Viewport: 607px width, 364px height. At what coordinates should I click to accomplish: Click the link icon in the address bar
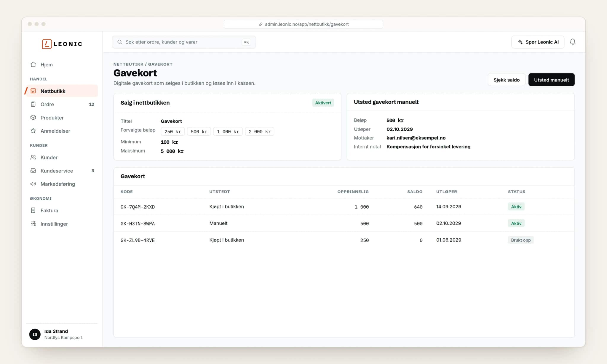(261, 24)
